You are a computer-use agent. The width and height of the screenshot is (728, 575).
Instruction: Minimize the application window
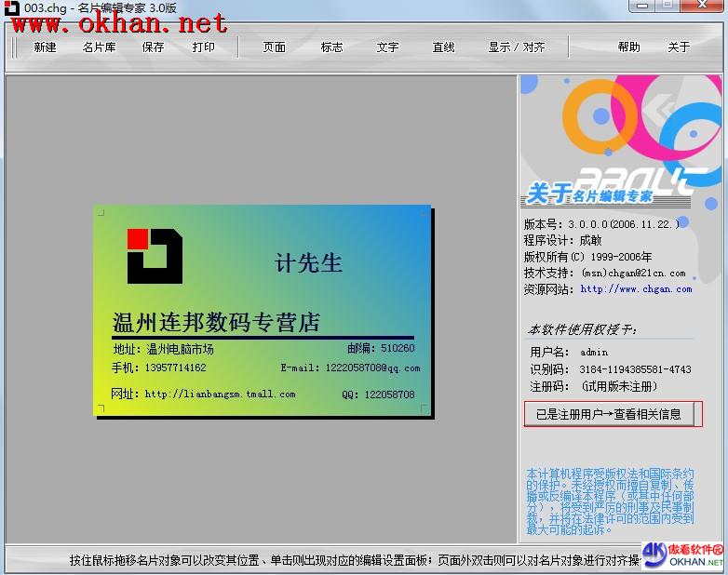(x=642, y=6)
